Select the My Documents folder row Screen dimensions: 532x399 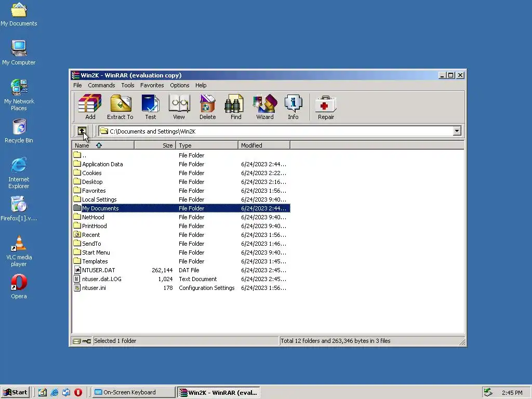(x=181, y=208)
